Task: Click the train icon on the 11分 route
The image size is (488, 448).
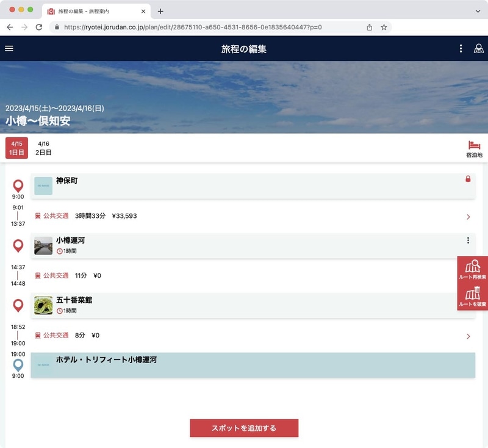Action: (x=38, y=276)
